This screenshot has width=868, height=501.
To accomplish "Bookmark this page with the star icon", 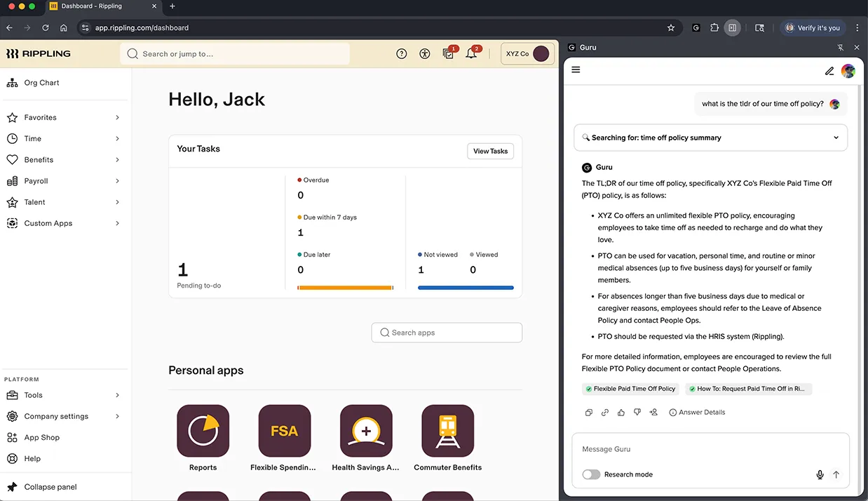I will pos(671,28).
